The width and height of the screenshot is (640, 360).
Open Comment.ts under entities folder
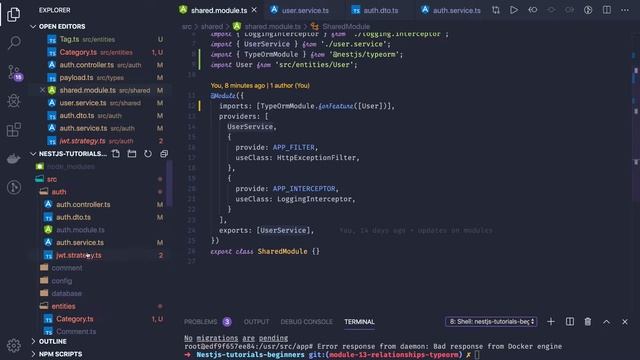[x=76, y=331]
